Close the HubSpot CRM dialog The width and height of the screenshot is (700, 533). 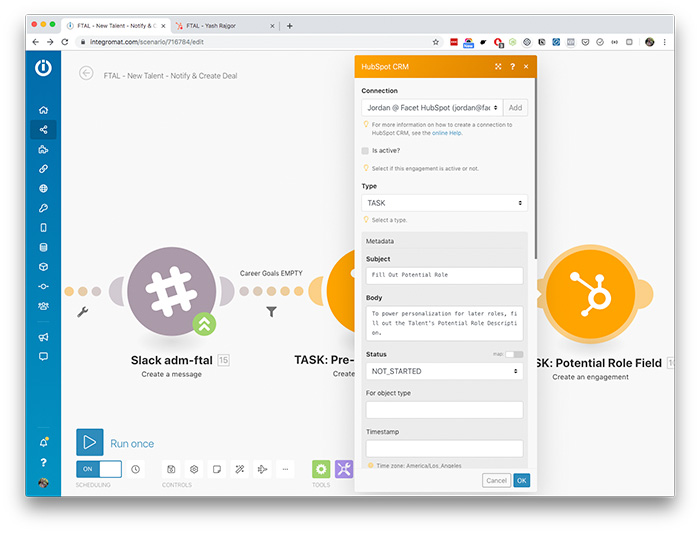point(526,67)
